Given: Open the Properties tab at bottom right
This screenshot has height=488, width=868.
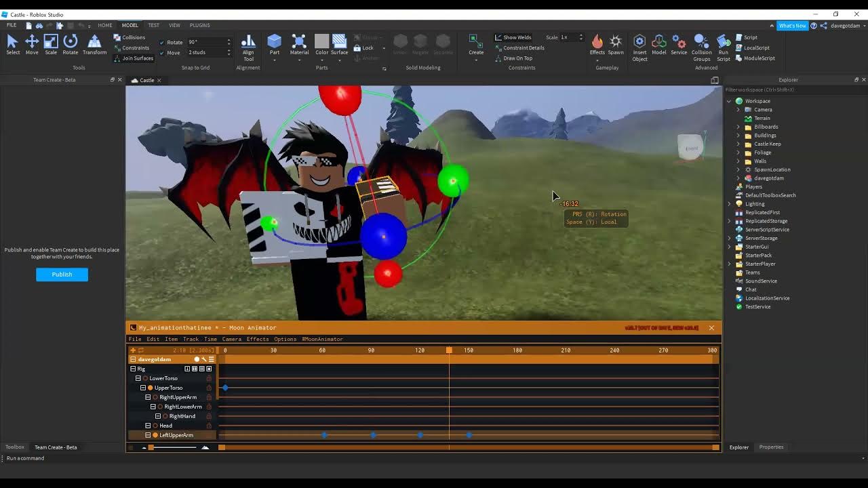Looking at the screenshot, I should pyautogui.click(x=771, y=447).
